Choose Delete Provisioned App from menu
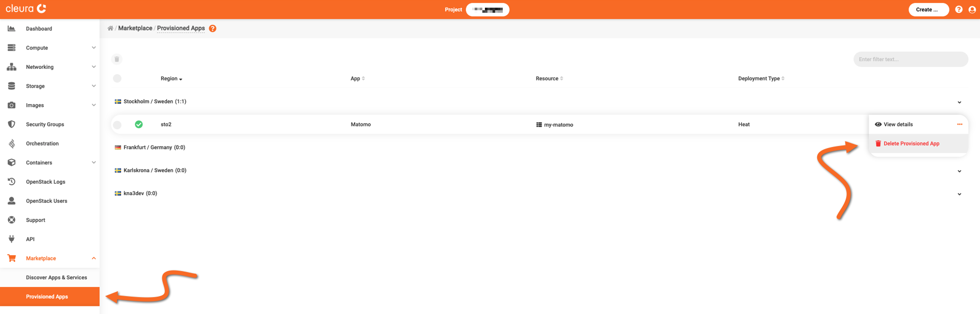Viewport: 980px width, 314px height. (x=911, y=144)
